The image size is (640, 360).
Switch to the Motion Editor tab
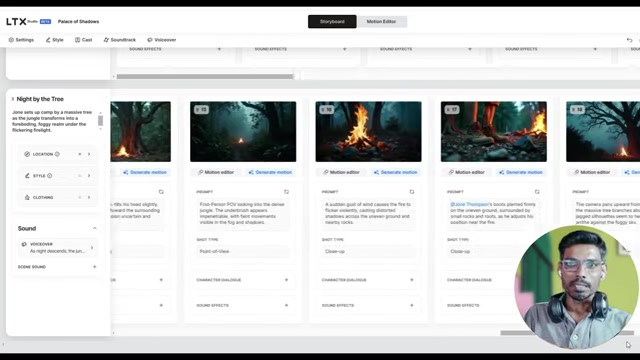381,22
